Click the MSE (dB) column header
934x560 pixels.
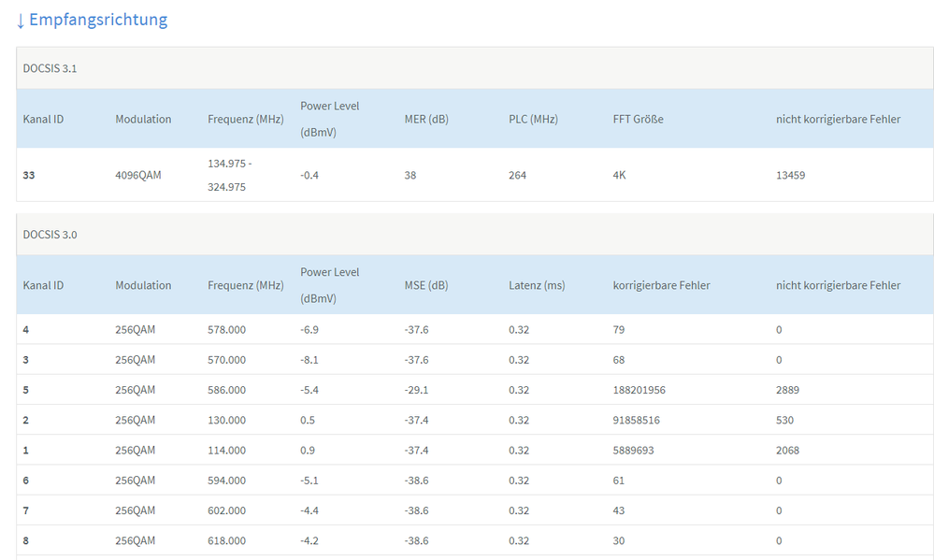pyautogui.click(x=425, y=285)
